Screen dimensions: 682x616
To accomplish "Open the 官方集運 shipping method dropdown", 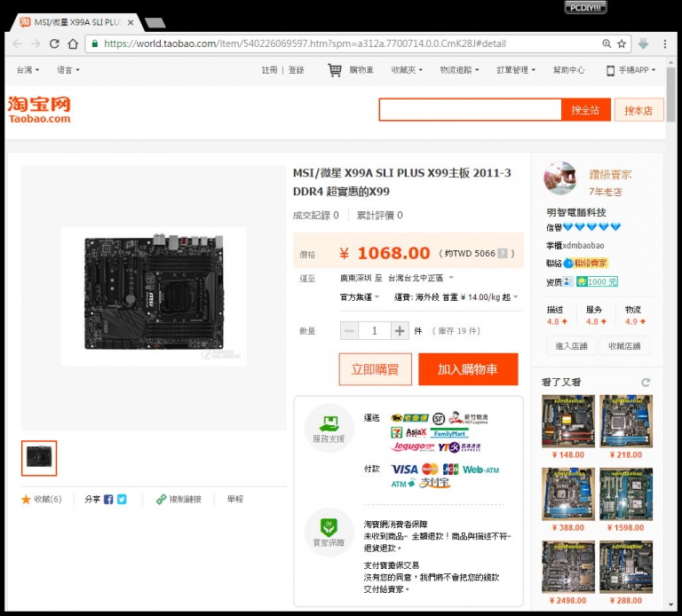I will point(360,297).
